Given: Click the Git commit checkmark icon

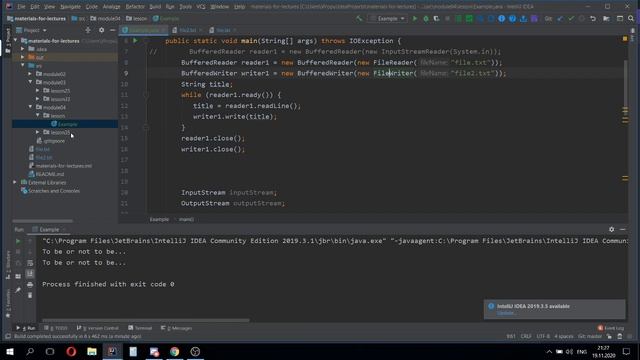Looking at the screenshot, I should tap(571, 18).
